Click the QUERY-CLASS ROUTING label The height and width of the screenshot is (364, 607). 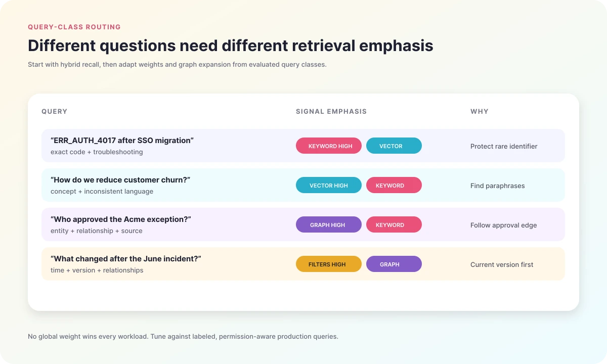tap(74, 27)
